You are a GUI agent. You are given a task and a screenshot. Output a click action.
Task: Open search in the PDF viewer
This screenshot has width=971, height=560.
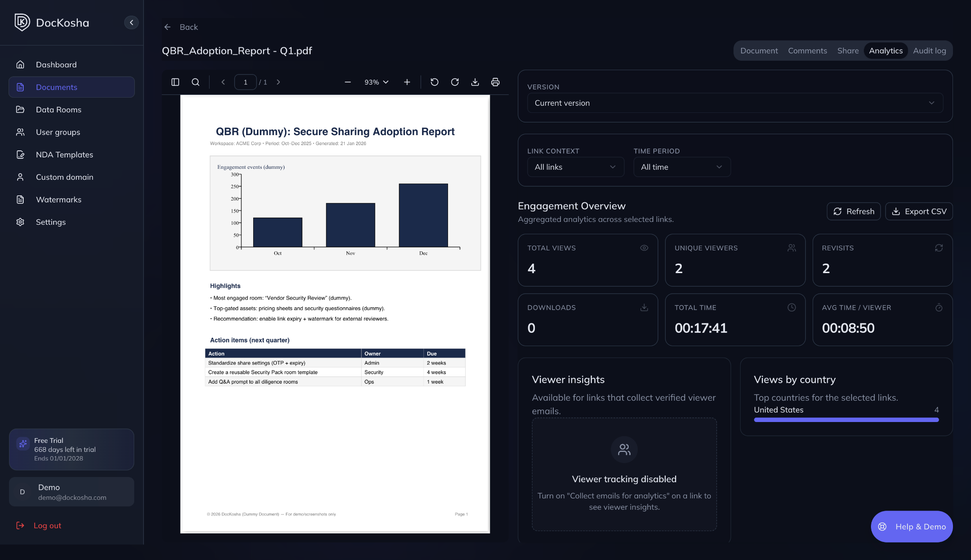195,82
